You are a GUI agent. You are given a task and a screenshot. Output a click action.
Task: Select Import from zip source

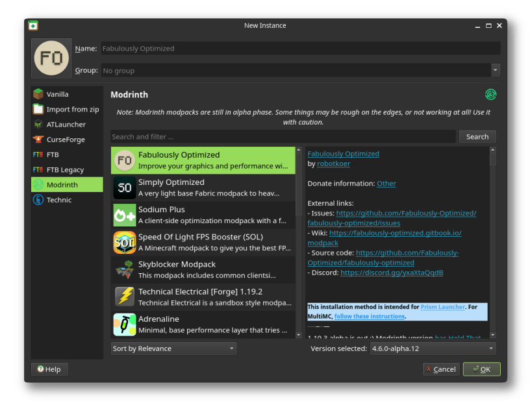67,109
